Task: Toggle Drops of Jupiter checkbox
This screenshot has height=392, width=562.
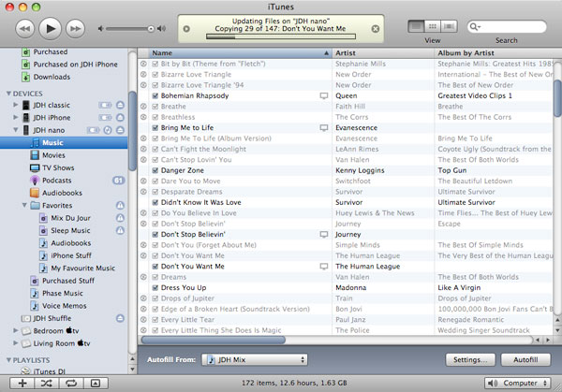Action: (155, 298)
